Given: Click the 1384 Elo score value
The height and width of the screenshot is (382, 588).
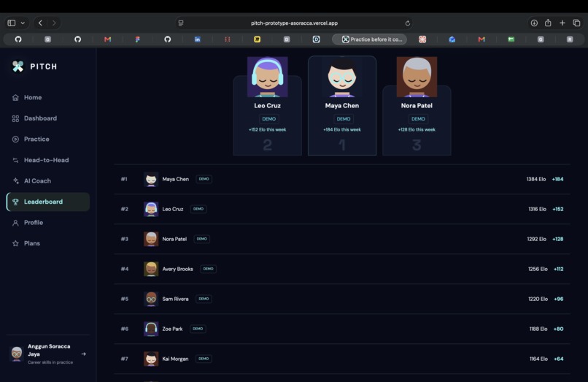Looking at the screenshot, I should coord(536,179).
